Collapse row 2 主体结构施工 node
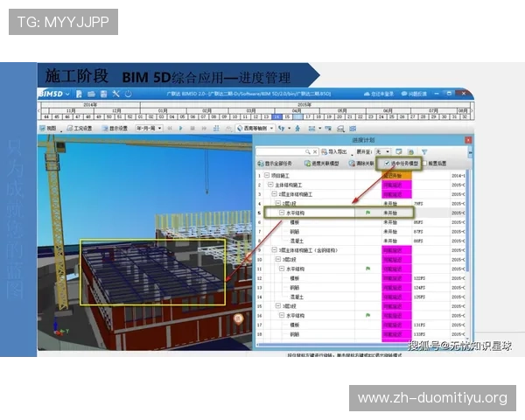The image size is (525, 420). pyautogui.click(x=270, y=185)
